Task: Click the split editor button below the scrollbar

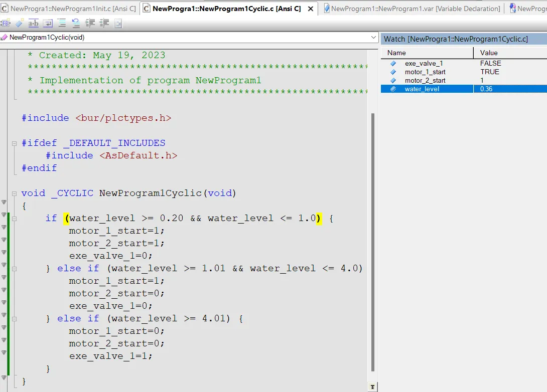Action: (x=372, y=387)
